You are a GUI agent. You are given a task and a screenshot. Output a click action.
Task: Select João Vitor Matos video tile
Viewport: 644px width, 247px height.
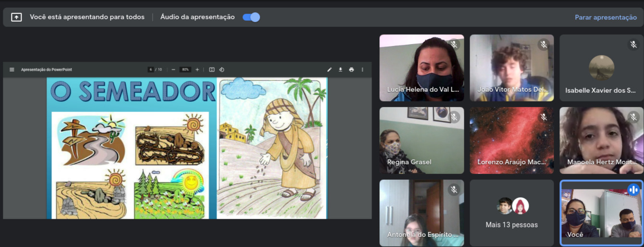(511, 68)
